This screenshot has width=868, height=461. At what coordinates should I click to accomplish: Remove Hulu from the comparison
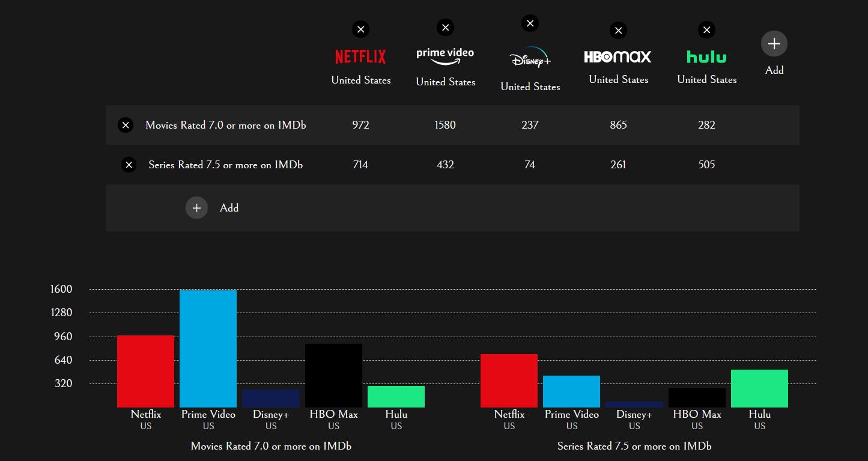click(707, 29)
